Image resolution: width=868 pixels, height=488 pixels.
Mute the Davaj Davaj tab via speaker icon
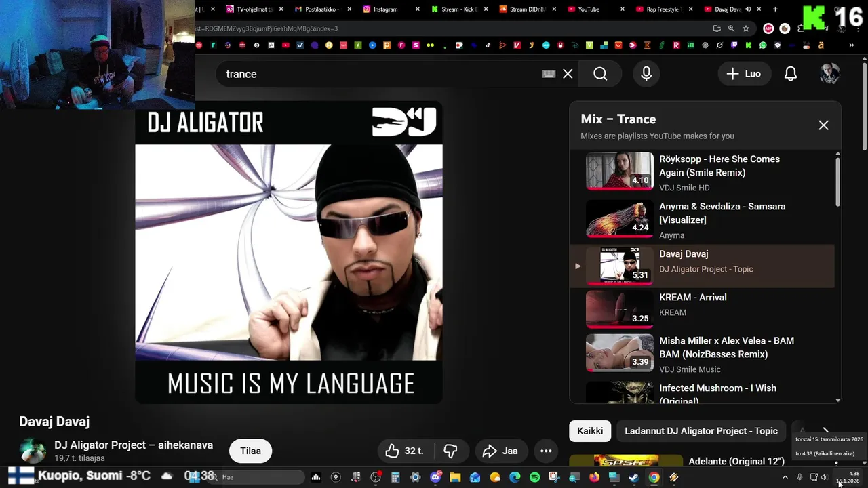pos(748,9)
